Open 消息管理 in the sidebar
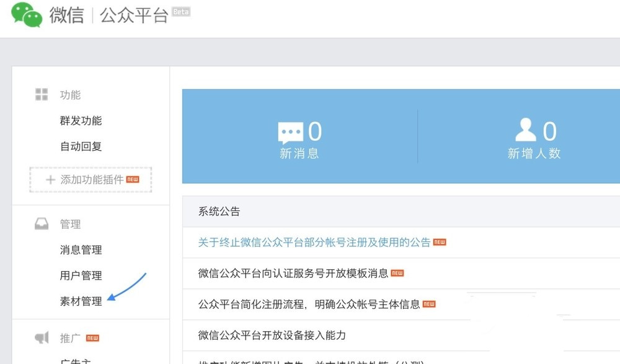620x364 pixels. (81, 250)
